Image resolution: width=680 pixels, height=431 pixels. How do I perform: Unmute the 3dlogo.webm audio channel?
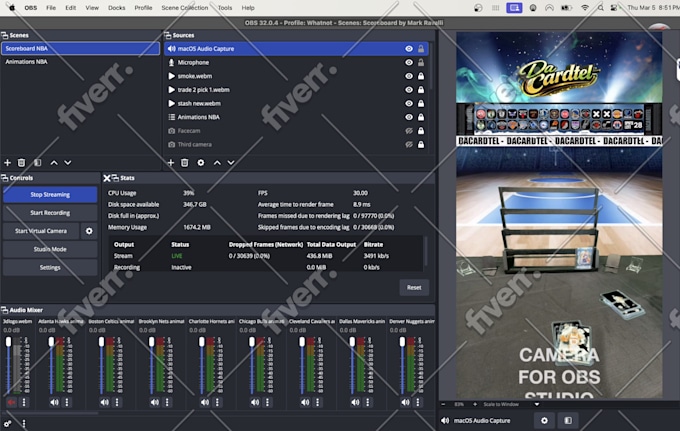(x=11, y=402)
